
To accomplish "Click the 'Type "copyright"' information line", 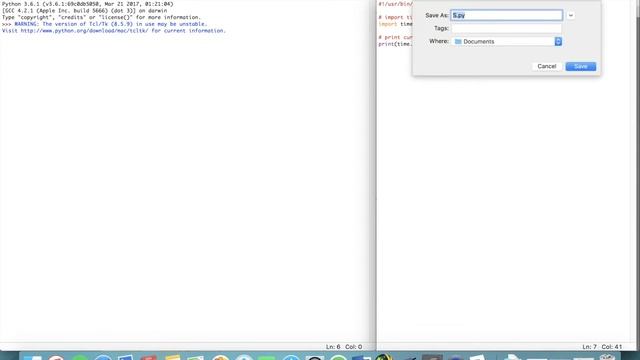I will pyautogui.click(x=101, y=17).
